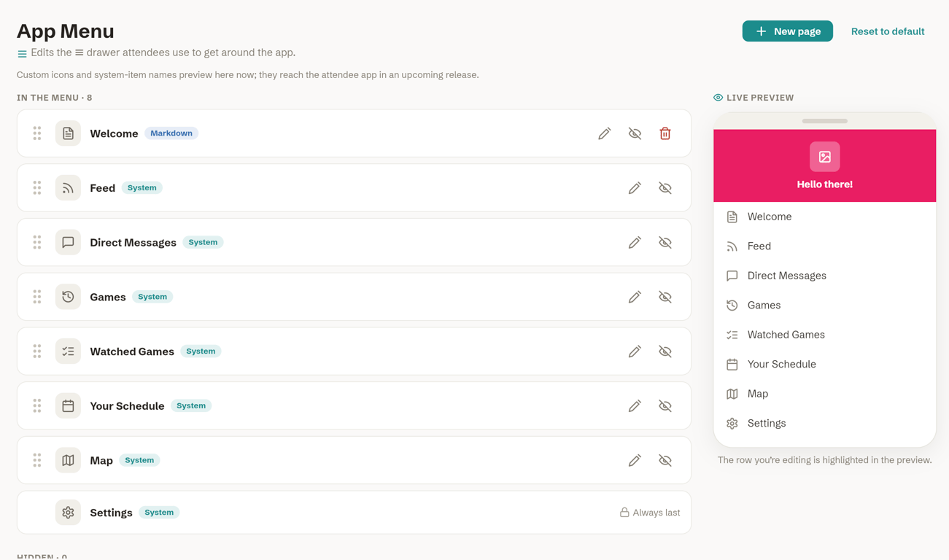Click the phone preview top handle bar

pos(825,121)
